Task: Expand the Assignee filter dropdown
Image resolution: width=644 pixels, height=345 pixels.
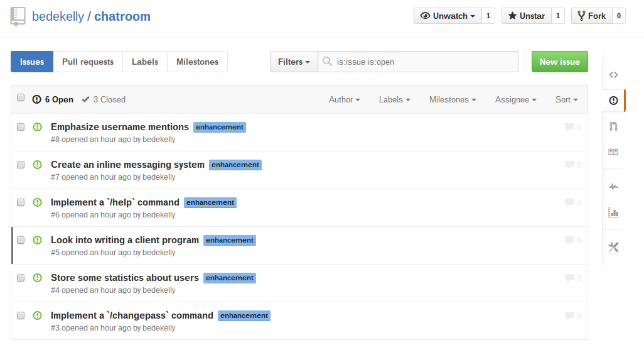Action: [x=515, y=99]
